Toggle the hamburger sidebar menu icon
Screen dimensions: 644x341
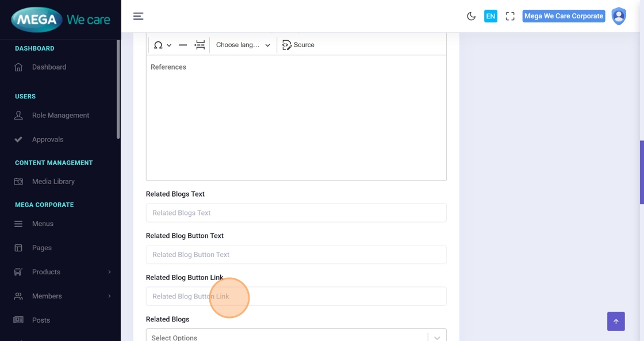tap(138, 16)
